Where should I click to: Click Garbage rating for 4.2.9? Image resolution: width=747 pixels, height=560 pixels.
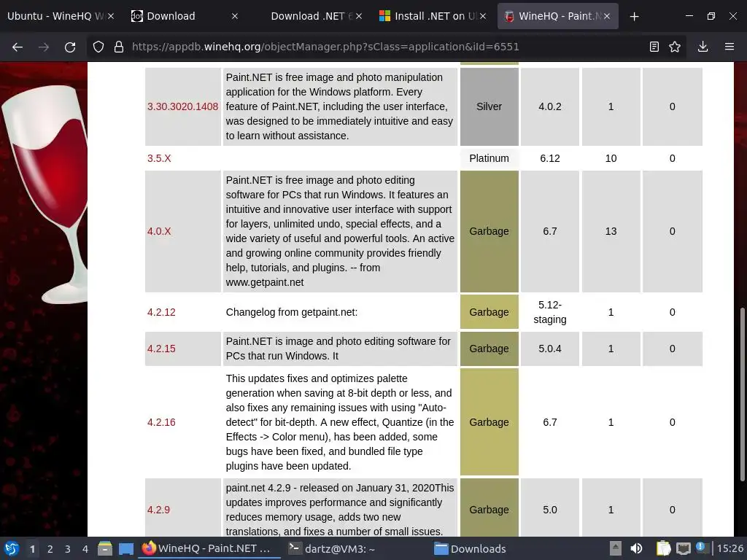(x=489, y=507)
